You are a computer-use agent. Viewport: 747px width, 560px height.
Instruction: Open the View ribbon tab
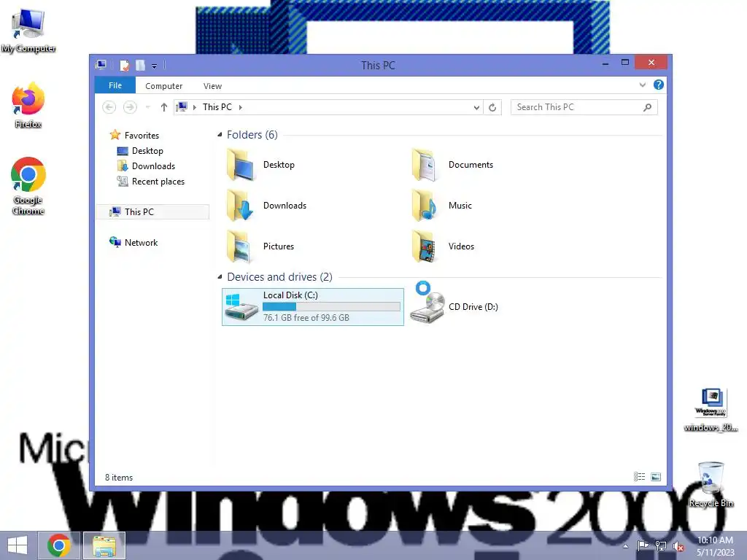tap(212, 86)
